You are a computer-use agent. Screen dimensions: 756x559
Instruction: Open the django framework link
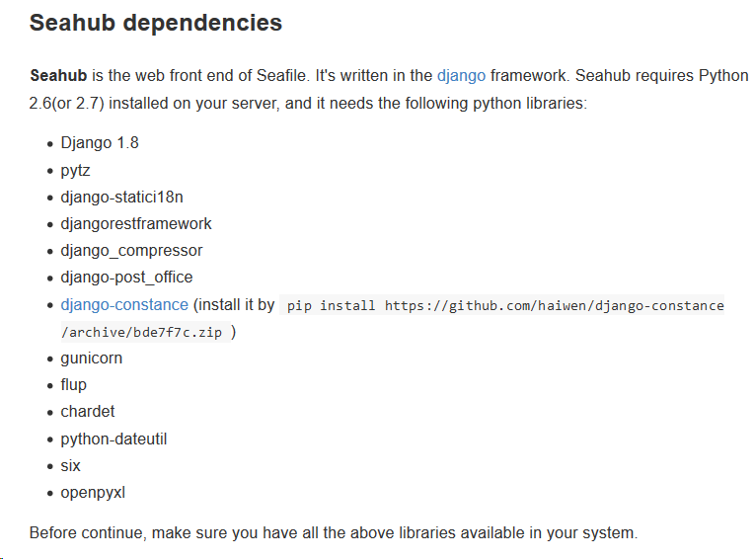pos(461,76)
